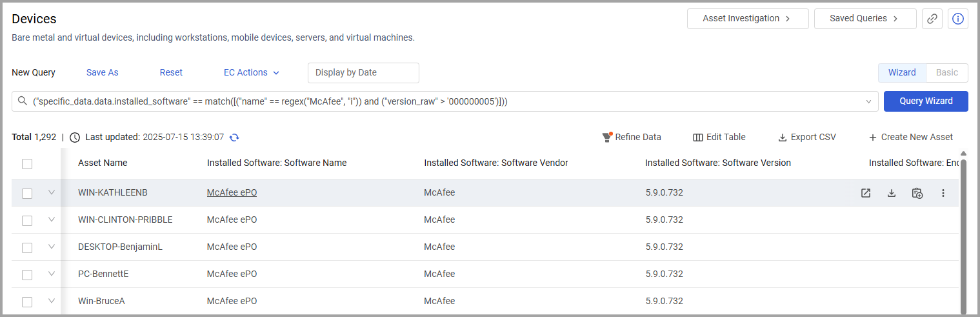This screenshot has height=317, width=980.
Task: Open the McAfee ePO link for WIN-KATHLEENB
Action: coord(232,192)
